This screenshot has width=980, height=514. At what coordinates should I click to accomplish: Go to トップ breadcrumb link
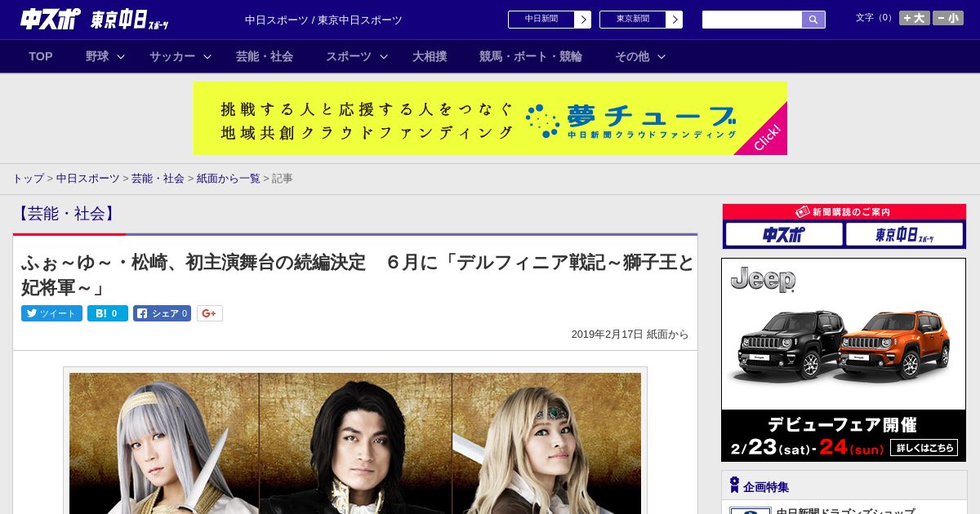coord(28,178)
